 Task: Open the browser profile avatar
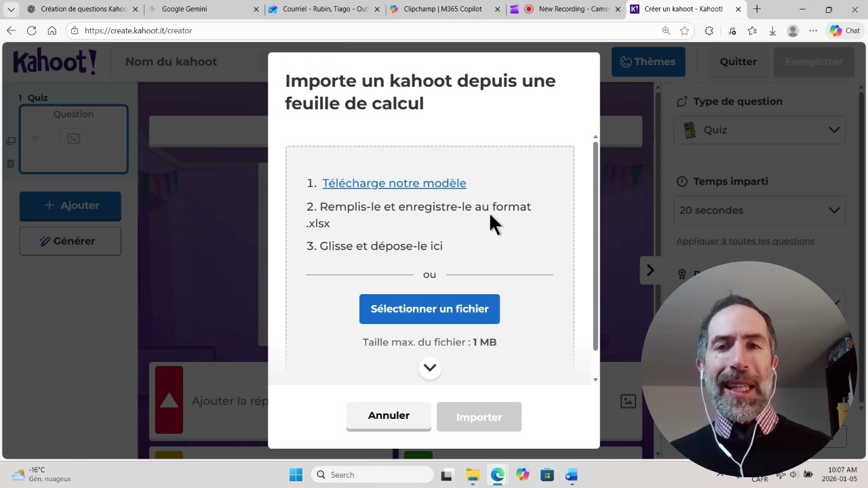click(793, 30)
